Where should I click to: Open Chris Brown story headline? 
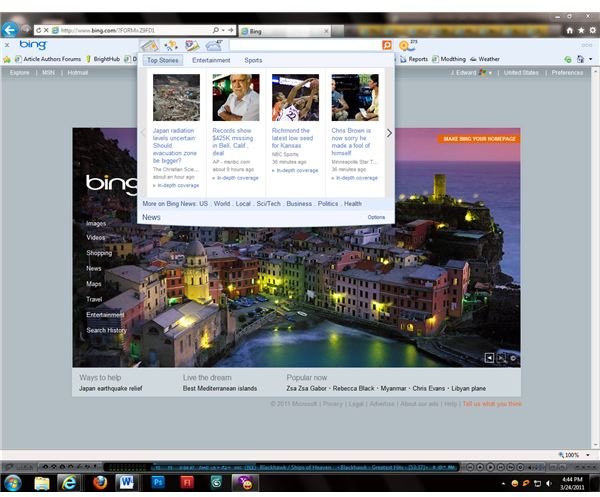351,142
